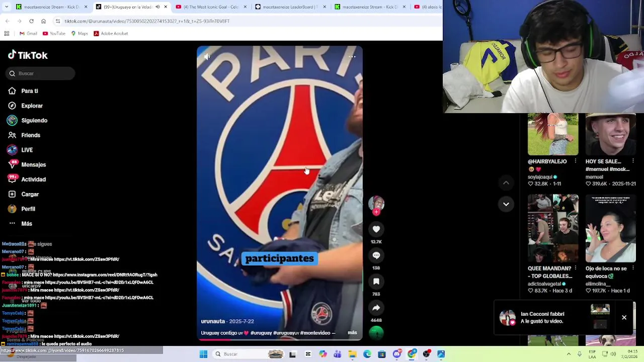The width and height of the screenshot is (644, 362).
Task: Open the YouTube bookmark
Action: (54, 34)
